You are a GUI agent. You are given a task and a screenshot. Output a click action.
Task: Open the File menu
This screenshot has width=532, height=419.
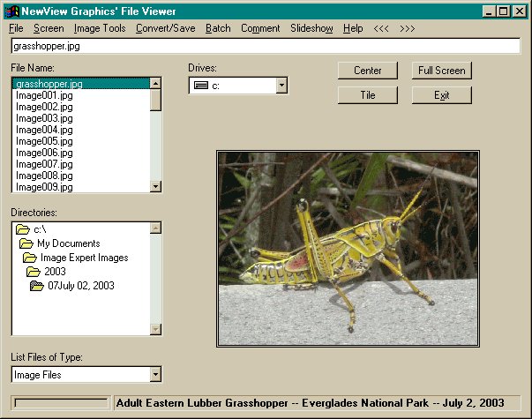16,28
